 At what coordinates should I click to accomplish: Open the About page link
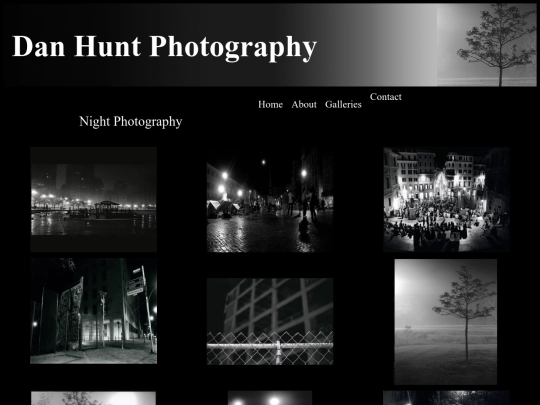304,104
